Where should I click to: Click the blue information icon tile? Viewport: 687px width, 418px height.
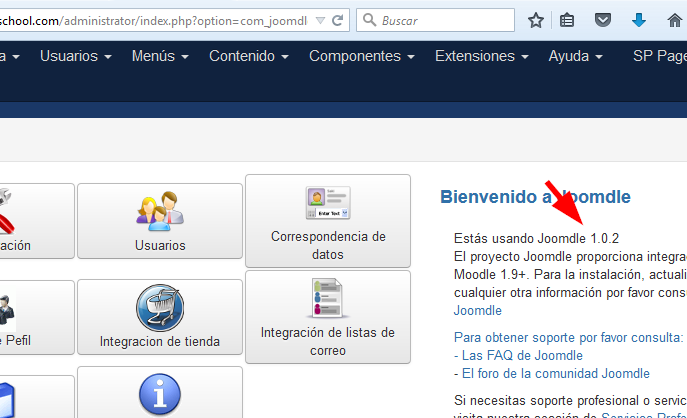[x=159, y=394]
